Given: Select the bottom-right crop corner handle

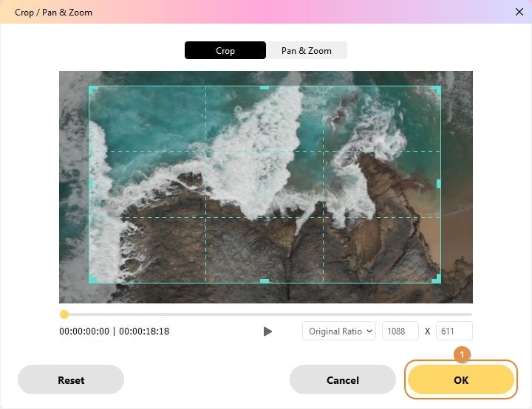Looking at the screenshot, I should point(437,279).
